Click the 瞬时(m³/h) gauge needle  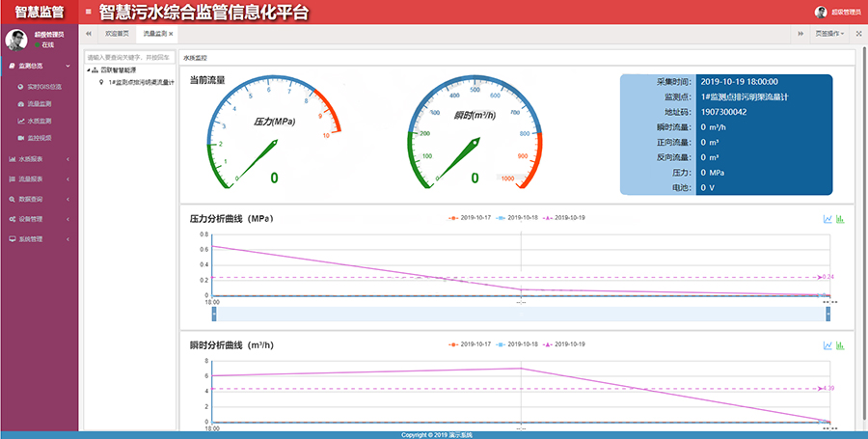coord(457,159)
